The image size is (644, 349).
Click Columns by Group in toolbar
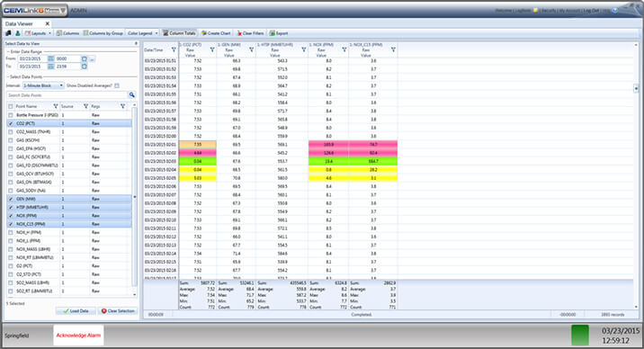tap(103, 33)
